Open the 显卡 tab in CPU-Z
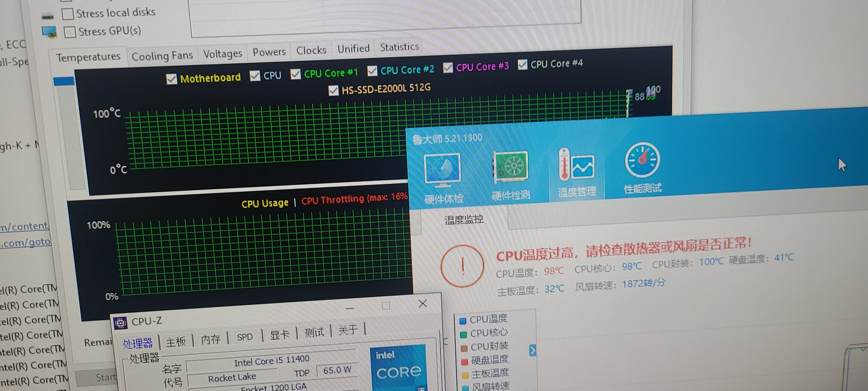This screenshot has height=391, width=868. [280, 335]
